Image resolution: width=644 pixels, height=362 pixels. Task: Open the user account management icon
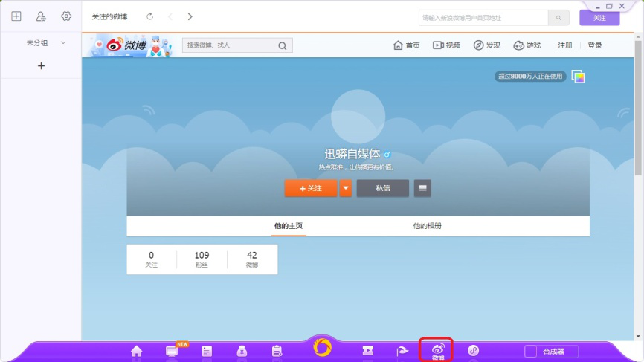pos(41,16)
